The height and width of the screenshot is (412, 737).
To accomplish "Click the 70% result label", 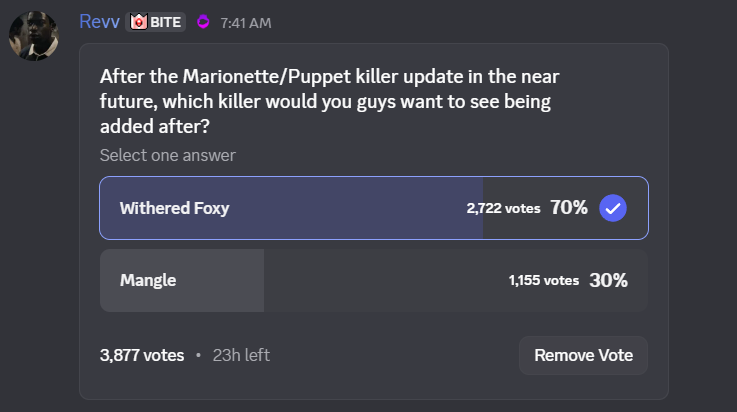I will pyautogui.click(x=569, y=208).
